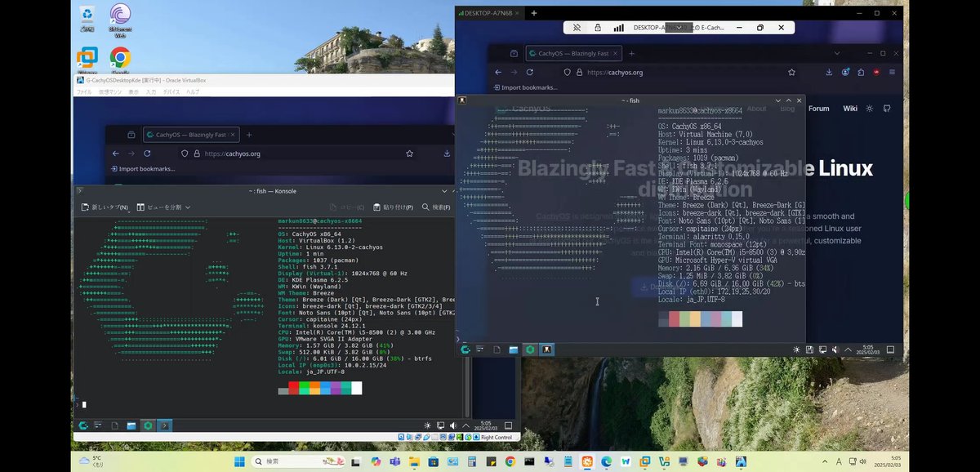Click volume icon in VirtualBox guest panel
The image size is (980, 472).
coord(453,425)
